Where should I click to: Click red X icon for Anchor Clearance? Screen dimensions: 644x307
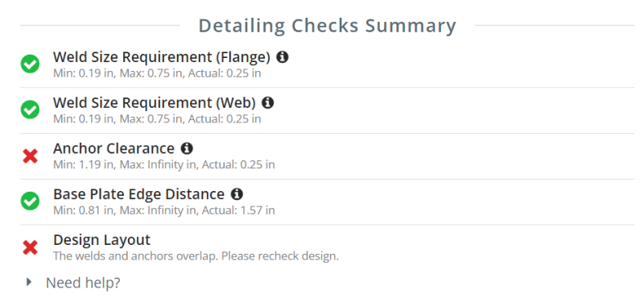31,156
